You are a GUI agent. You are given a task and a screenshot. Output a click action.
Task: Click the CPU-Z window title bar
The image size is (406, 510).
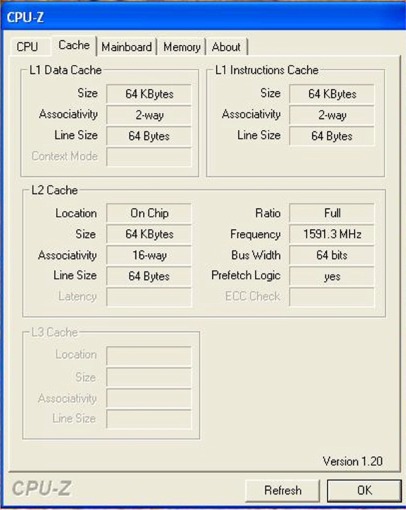[x=203, y=17]
